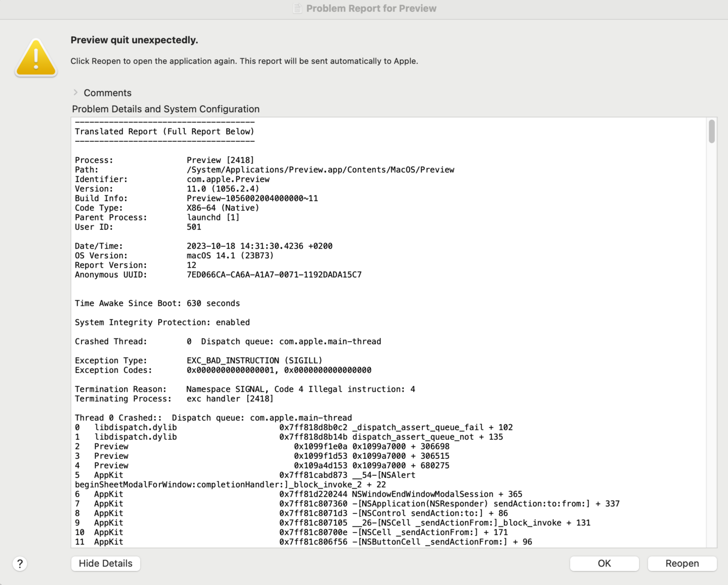Click the 'Crashed Thread:' label
Screen dimensions: 728x585
(x=111, y=341)
